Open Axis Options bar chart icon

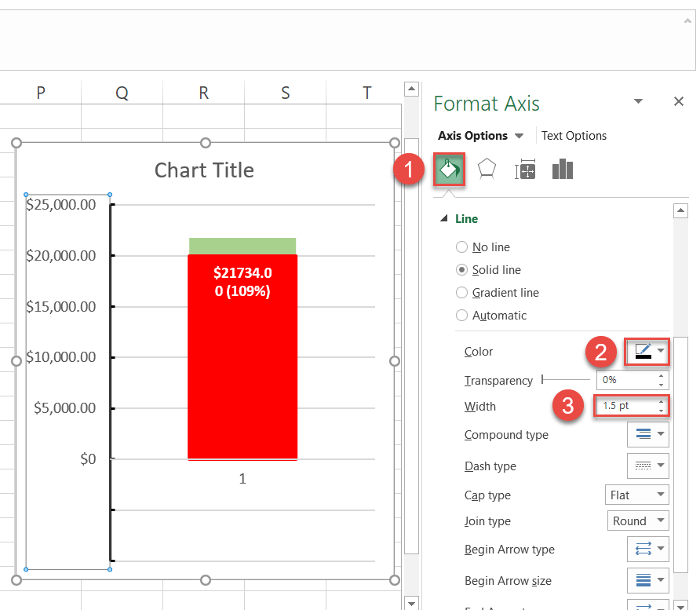point(563,170)
